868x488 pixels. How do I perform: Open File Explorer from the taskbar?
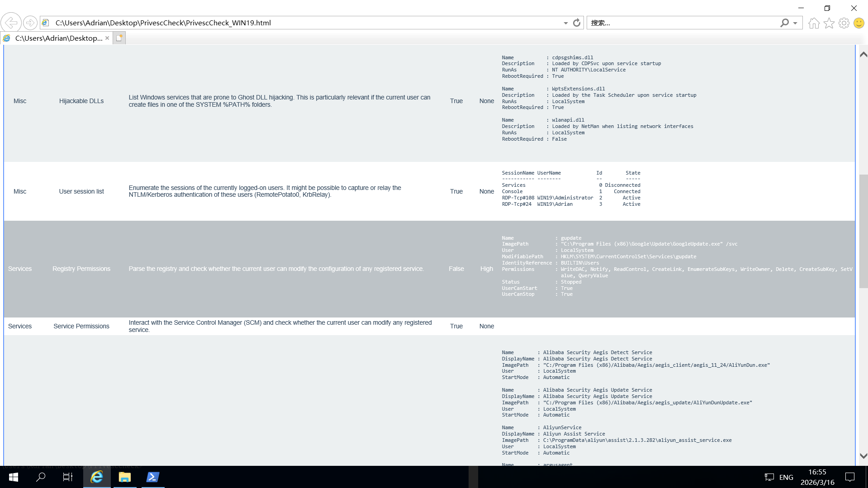click(x=124, y=477)
